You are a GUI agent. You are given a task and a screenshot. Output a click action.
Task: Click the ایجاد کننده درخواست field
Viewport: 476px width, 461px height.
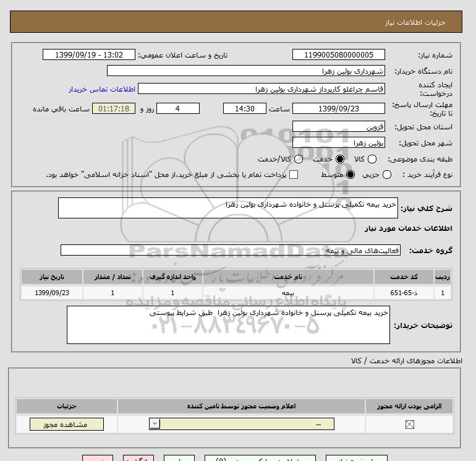click(x=261, y=88)
